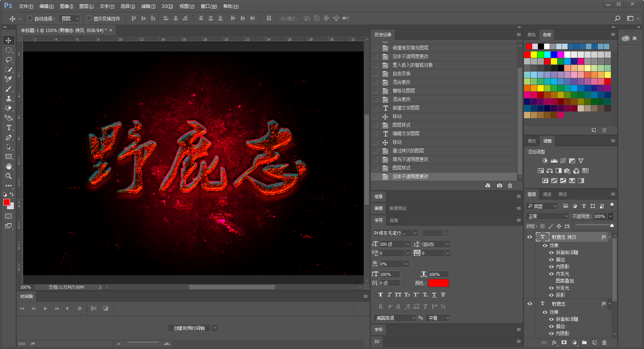
Task: Switch to the 路径 tab
Action: tap(562, 194)
